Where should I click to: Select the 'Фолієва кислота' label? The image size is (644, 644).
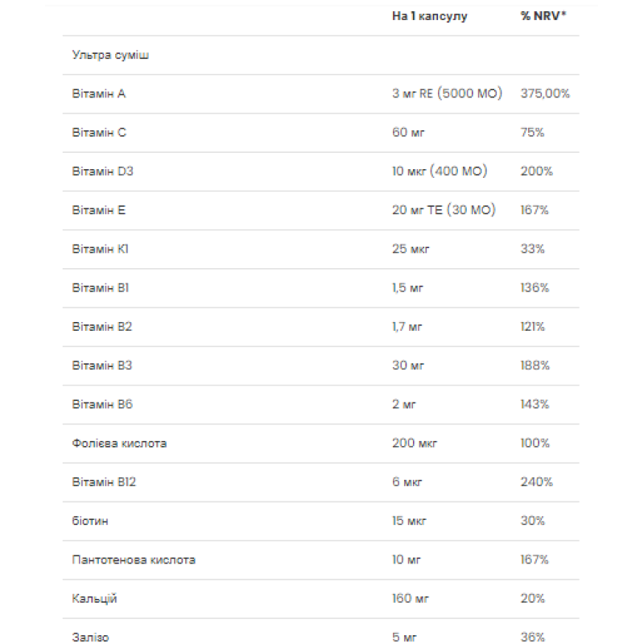coord(119,444)
